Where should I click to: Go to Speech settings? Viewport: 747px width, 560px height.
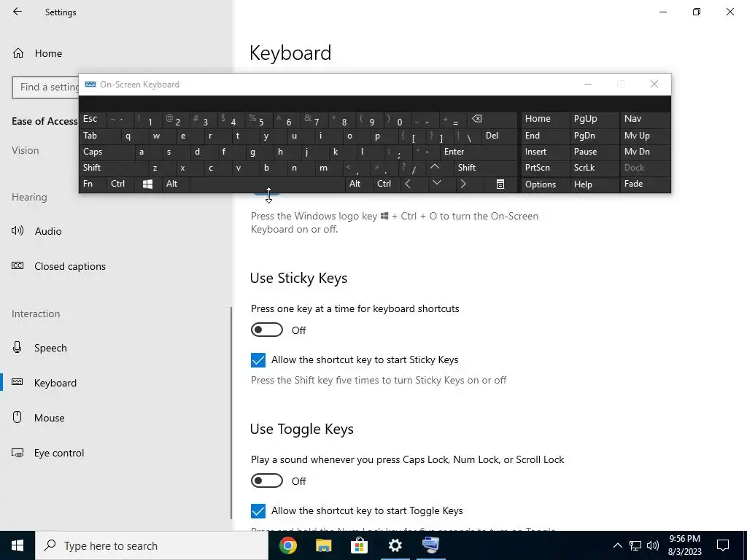pyautogui.click(x=50, y=348)
